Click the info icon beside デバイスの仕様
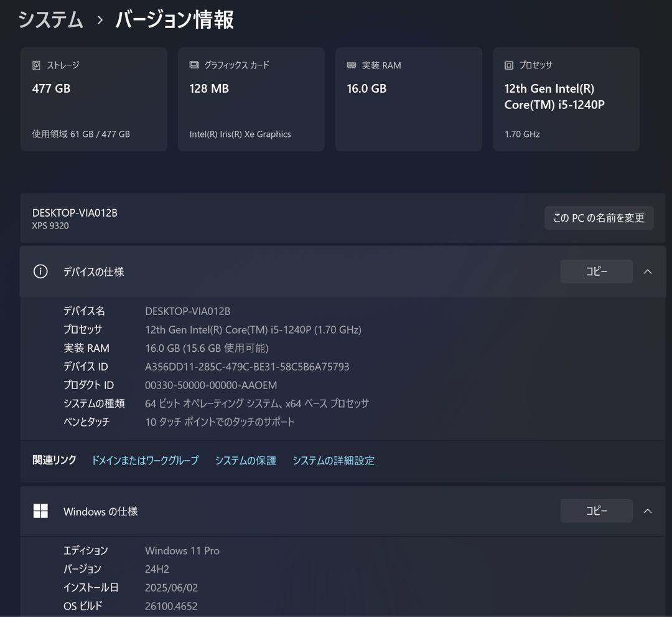 [x=40, y=271]
